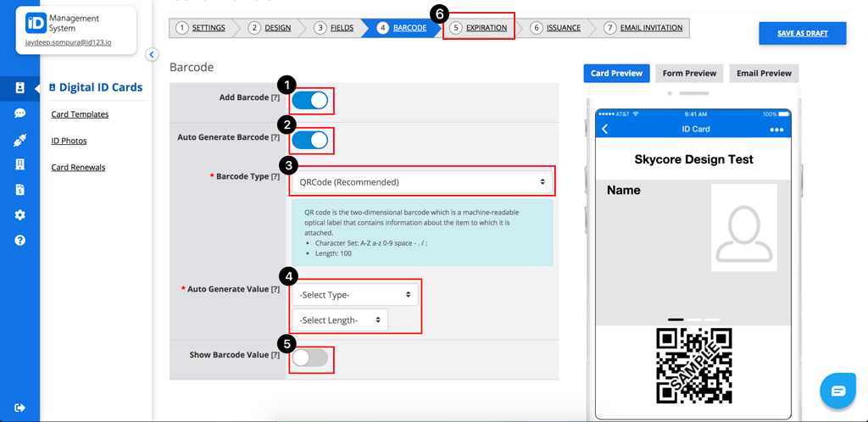Click the Digital ID Cards heading
This screenshot has height=422, width=868.
click(96, 87)
